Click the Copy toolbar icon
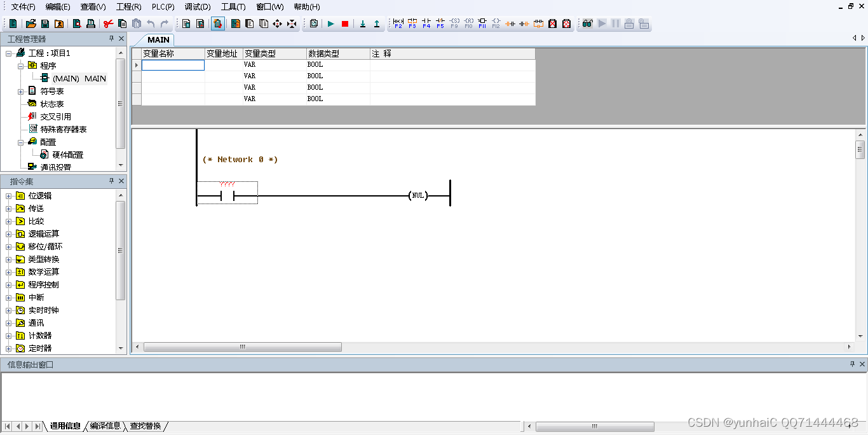The height and width of the screenshot is (435, 868). point(122,24)
